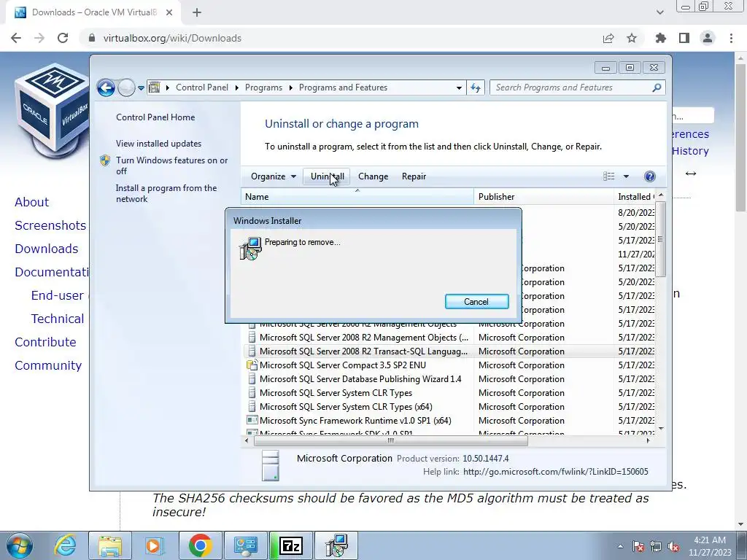This screenshot has width=747, height=560.
Task: Click icon of Sync Framework Runtime entry
Action: (x=252, y=421)
